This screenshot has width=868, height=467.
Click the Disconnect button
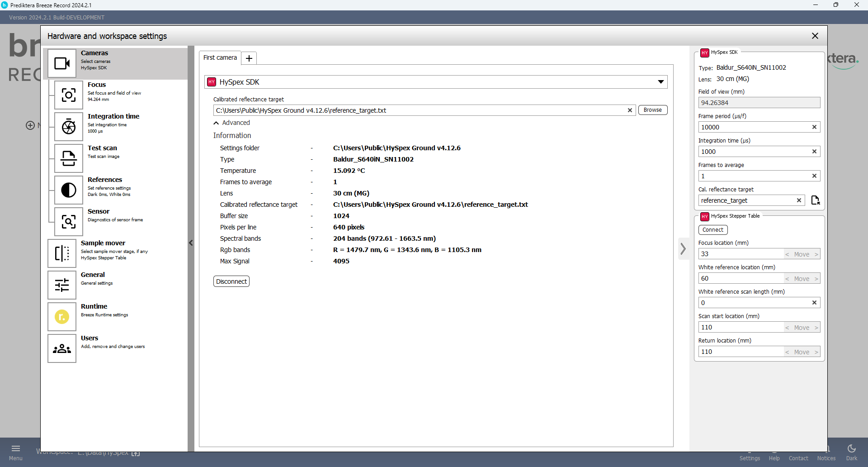[x=231, y=281]
